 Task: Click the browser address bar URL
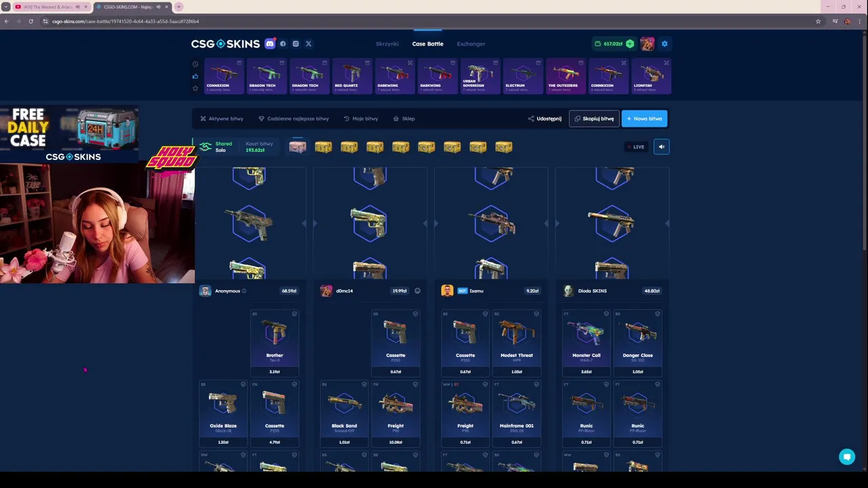(125, 21)
